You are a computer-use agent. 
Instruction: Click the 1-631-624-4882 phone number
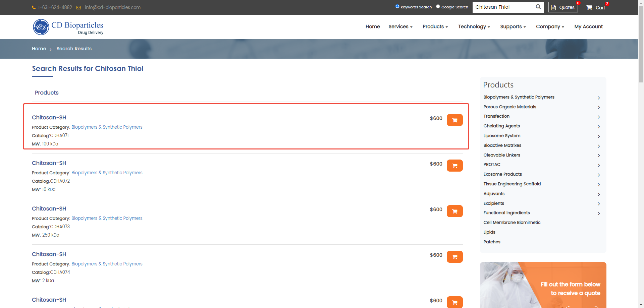pos(55,7)
